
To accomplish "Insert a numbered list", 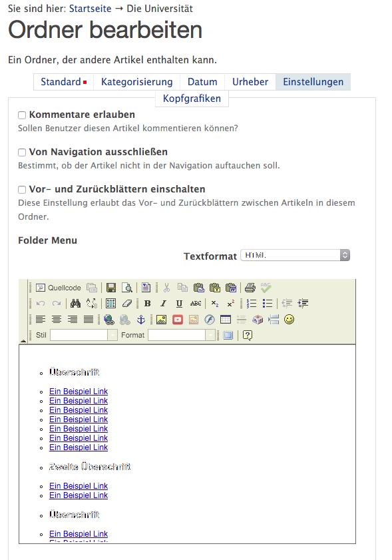I will click(252, 304).
